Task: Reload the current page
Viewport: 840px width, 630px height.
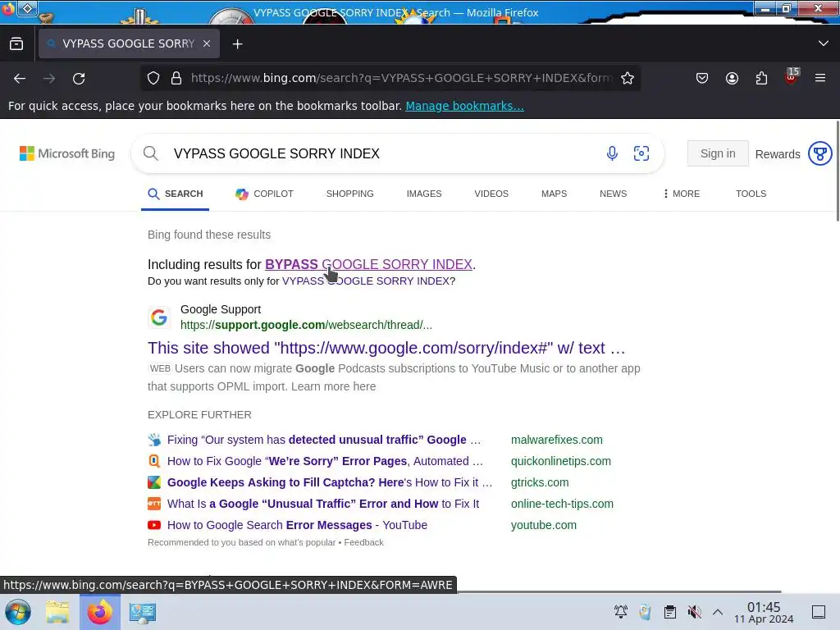Action: click(x=79, y=78)
